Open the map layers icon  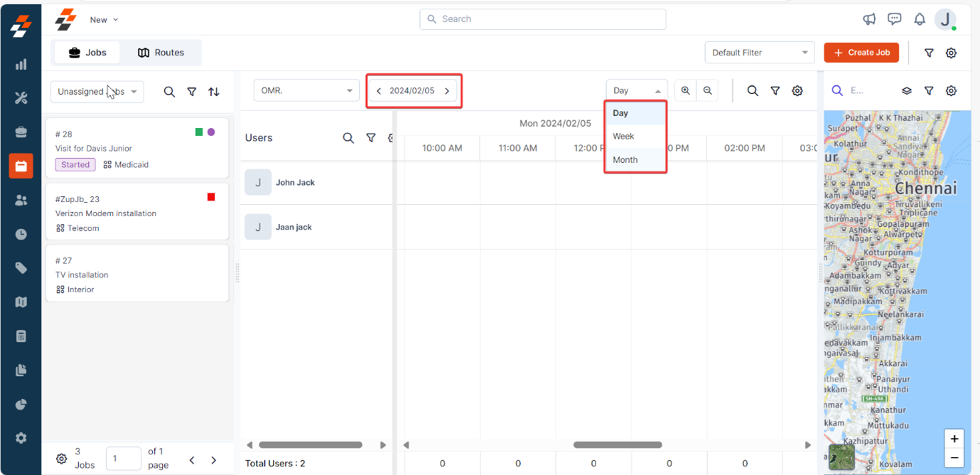click(907, 90)
